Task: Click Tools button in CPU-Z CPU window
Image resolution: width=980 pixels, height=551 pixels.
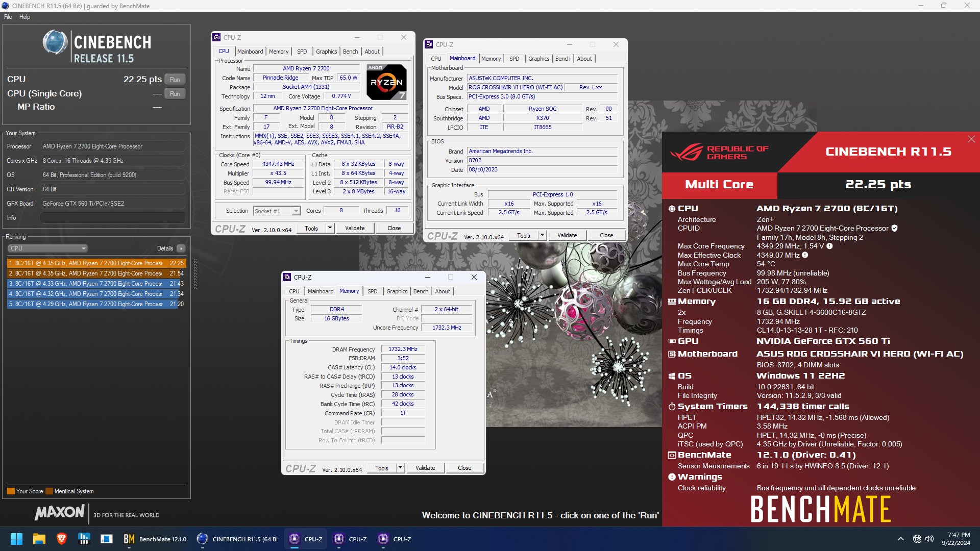Action: click(x=311, y=228)
